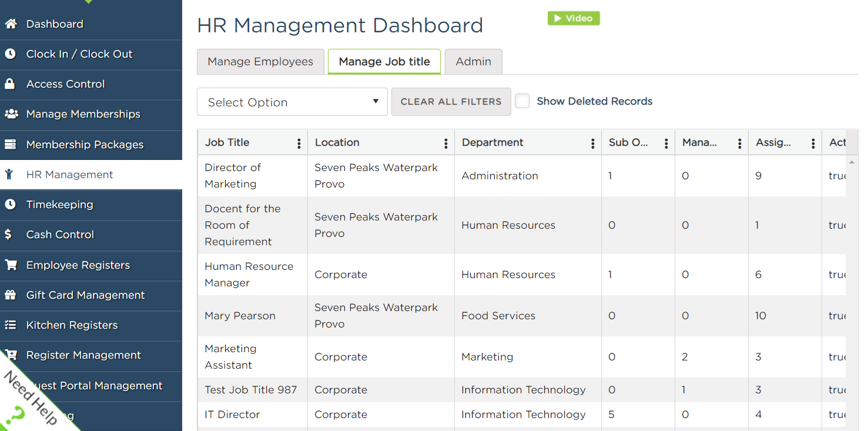Toggle Show Deleted Records checkbox
Image resolution: width=868 pixels, height=431 pixels.
pyautogui.click(x=522, y=101)
